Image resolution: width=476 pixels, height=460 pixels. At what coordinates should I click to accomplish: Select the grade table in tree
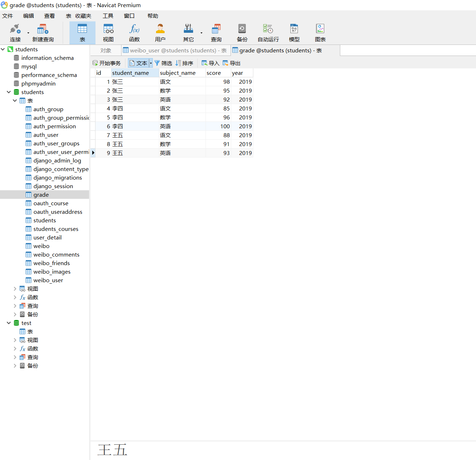pos(41,195)
